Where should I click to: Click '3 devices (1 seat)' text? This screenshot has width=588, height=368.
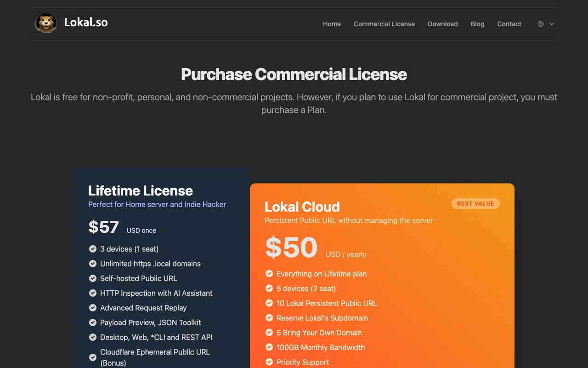click(x=129, y=249)
